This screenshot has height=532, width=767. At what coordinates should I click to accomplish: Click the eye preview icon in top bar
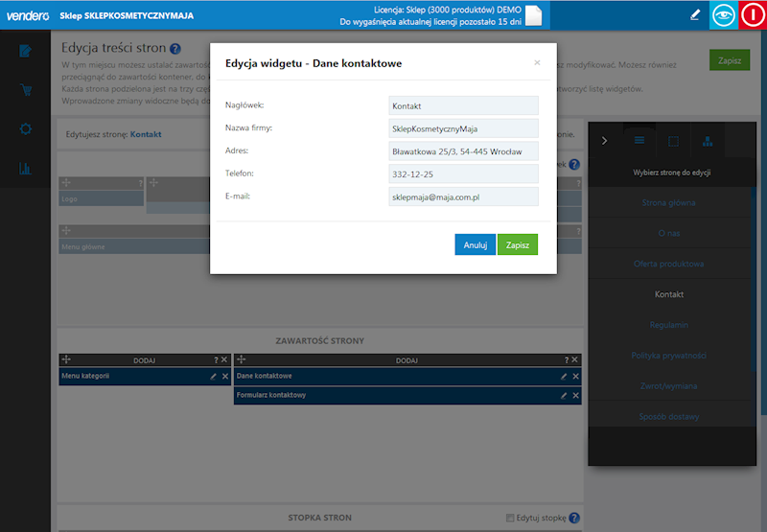coord(724,15)
